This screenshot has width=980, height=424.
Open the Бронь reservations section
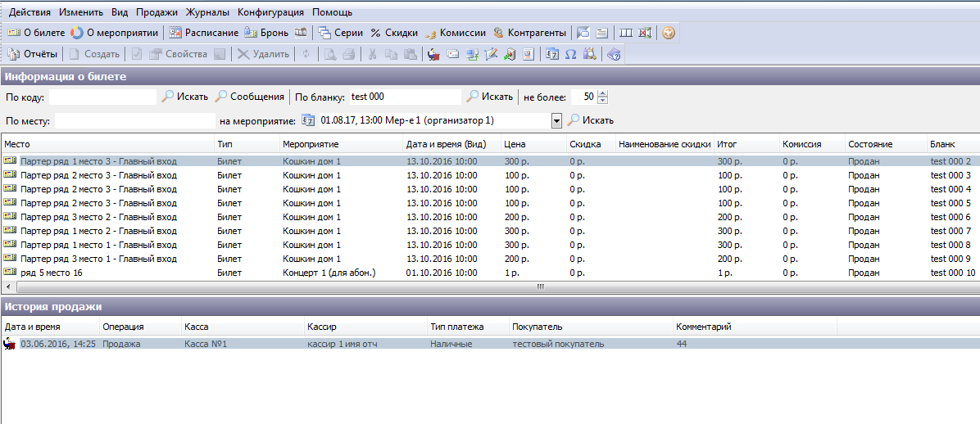(267, 34)
